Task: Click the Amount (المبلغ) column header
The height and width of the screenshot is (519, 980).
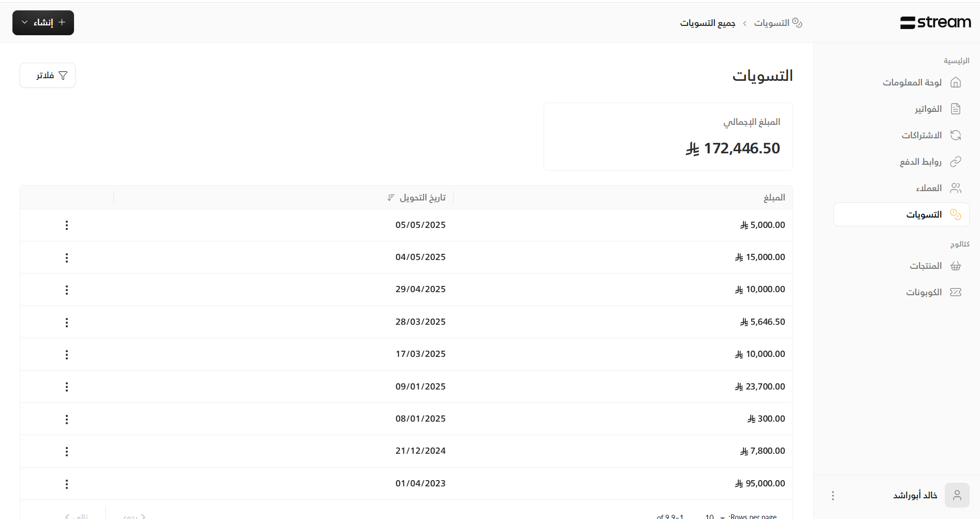Action: pyautogui.click(x=774, y=197)
